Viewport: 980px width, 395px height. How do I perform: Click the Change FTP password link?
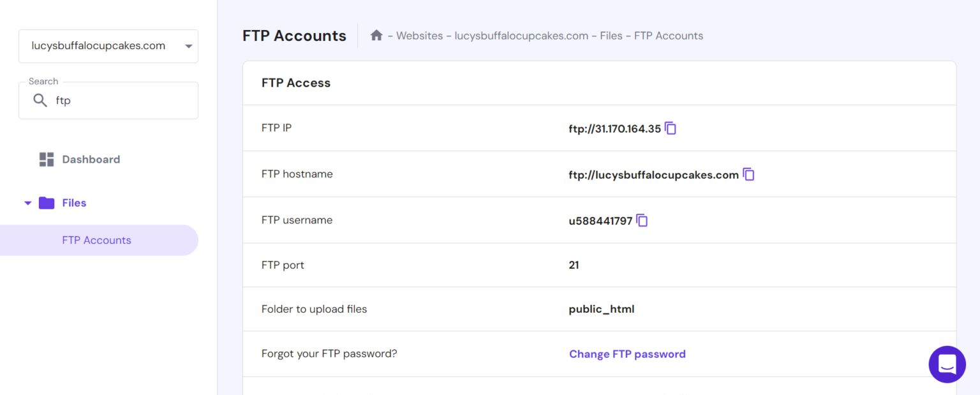627,354
